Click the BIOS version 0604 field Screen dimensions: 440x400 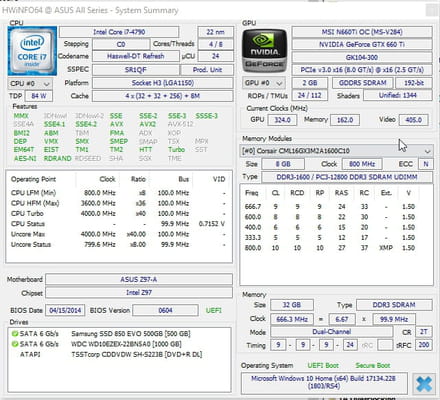(165, 310)
